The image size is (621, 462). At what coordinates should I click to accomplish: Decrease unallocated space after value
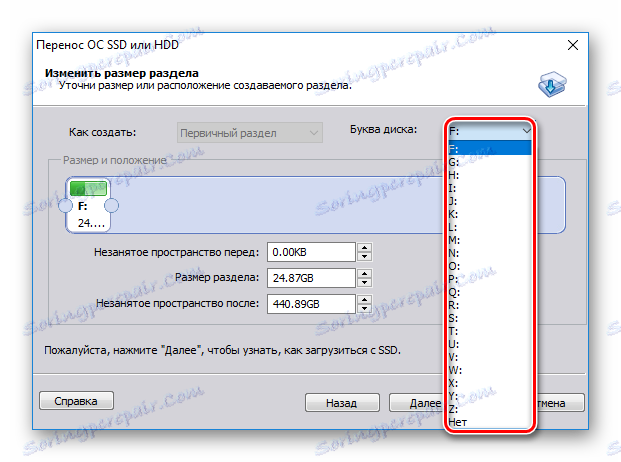point(364,308)
